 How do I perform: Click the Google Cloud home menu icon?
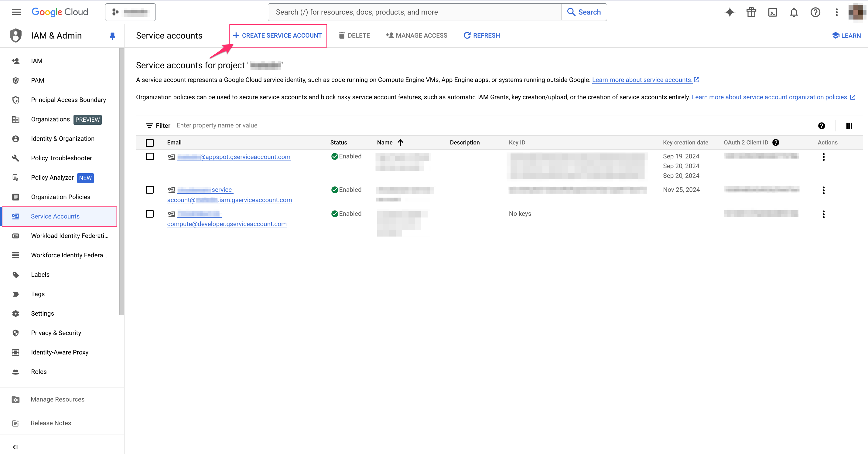click(x=17, y=12)
